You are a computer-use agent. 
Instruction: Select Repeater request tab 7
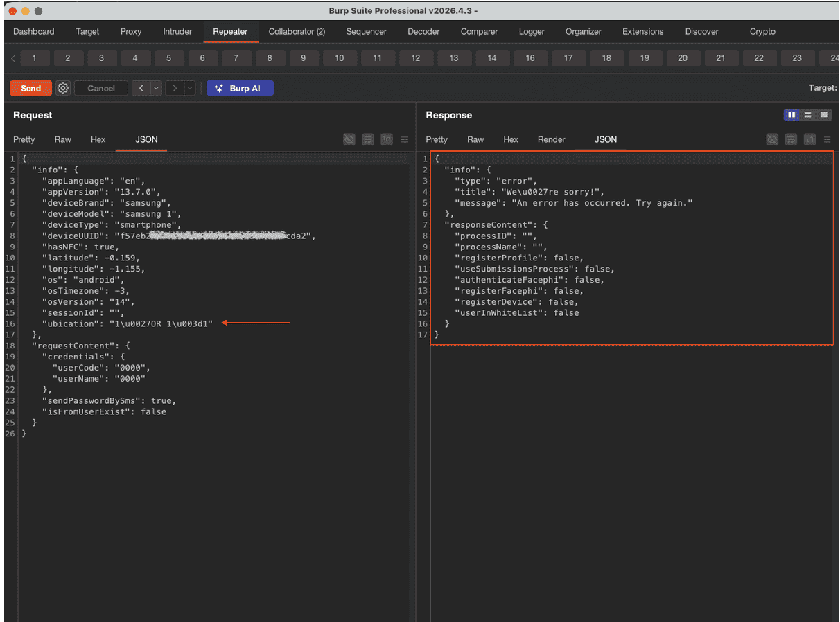point(236,58)
